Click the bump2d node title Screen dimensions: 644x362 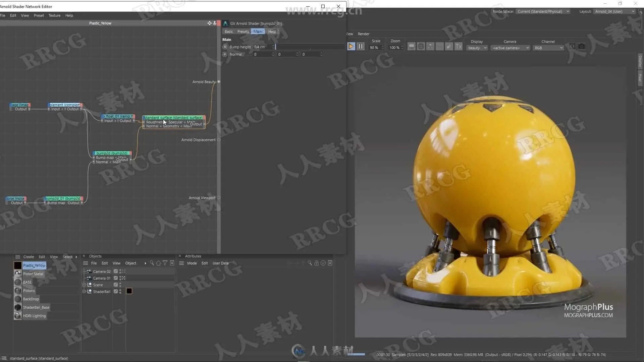click(x=112, y=153)
